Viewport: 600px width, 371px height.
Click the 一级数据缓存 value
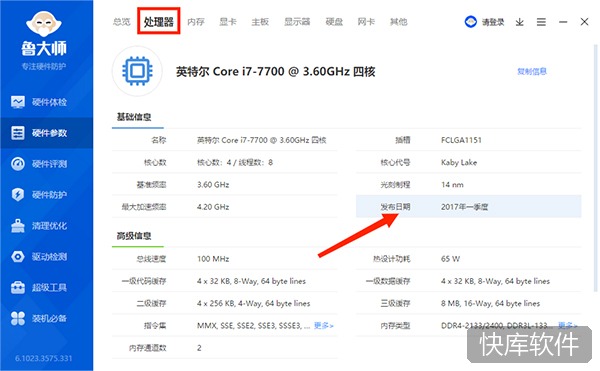click(495, 281)
